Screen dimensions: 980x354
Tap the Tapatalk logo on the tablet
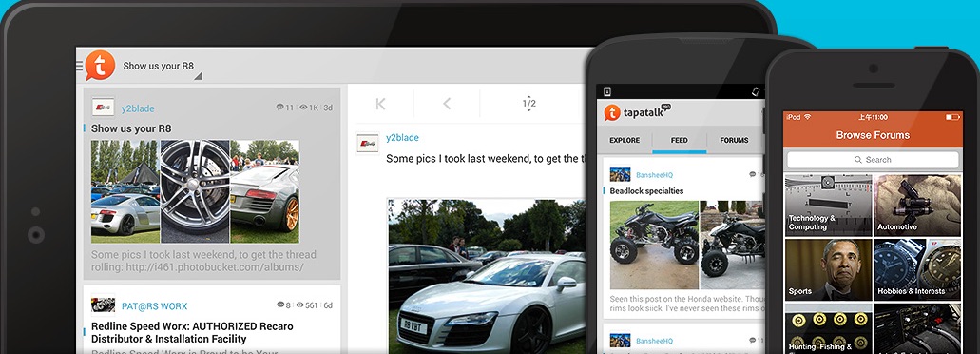pyautogui.click(x=101, y=65)
